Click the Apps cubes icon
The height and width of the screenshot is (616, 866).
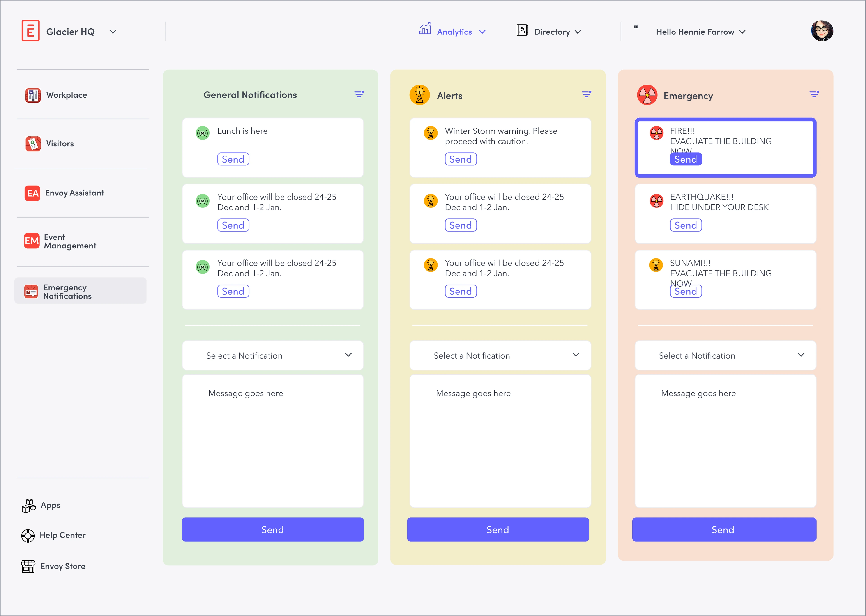click(28, 506)
